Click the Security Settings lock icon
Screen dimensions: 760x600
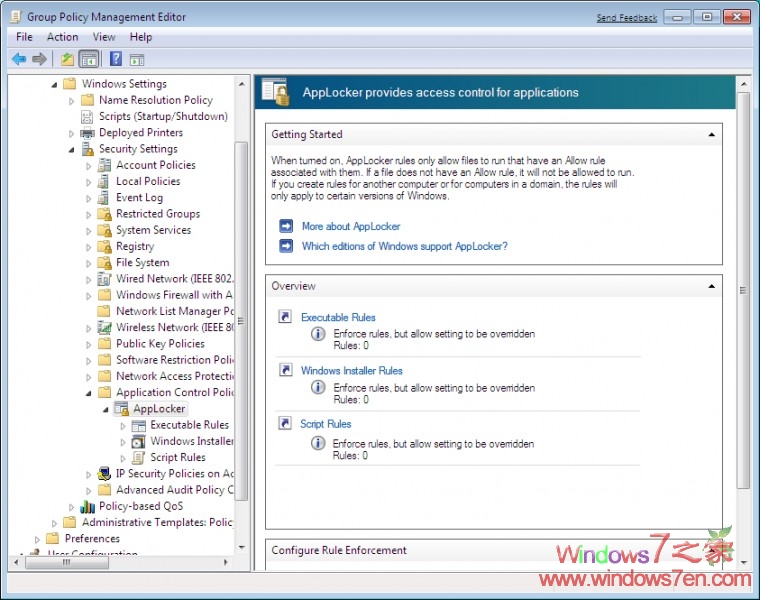coord(88,149)
